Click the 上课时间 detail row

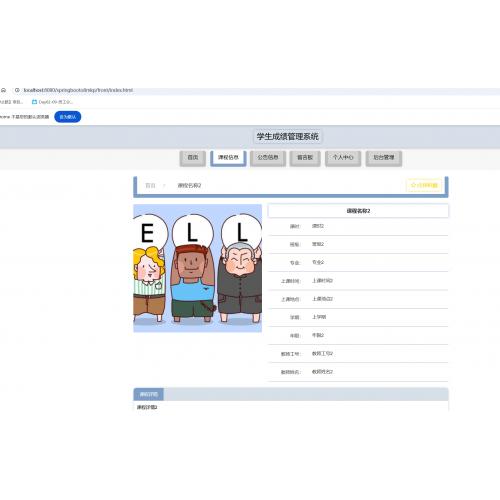[x=358, y=281]
